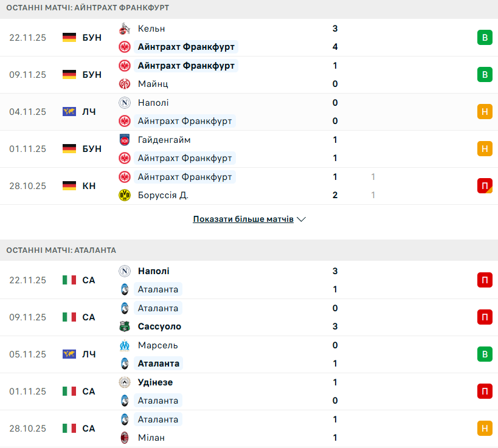
Task: Click green 'В' badge for Кельн match
Action: (485, 38)
